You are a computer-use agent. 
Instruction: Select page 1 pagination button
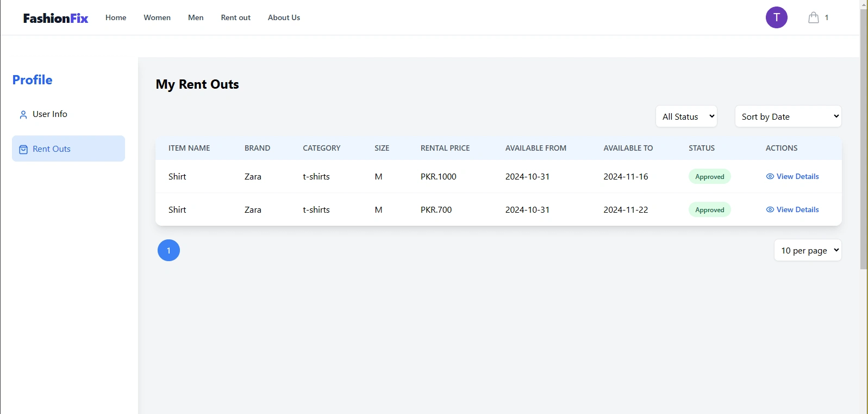[x=168, y=250]
